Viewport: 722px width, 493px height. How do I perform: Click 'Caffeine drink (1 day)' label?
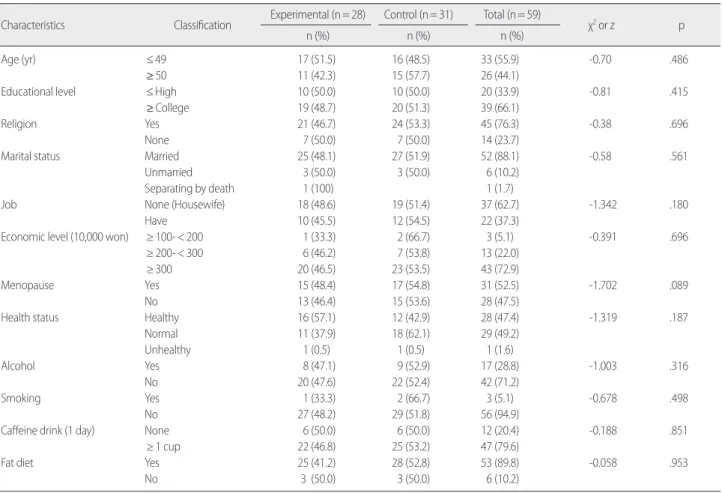point(47,430)
